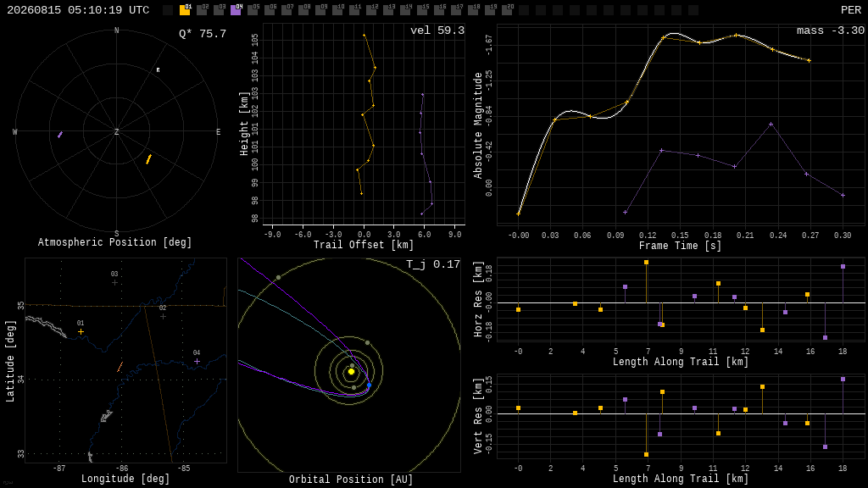Select station slot 10 in top bar
The width and height of the screenshot is (868, 488).
click(337, 10)
